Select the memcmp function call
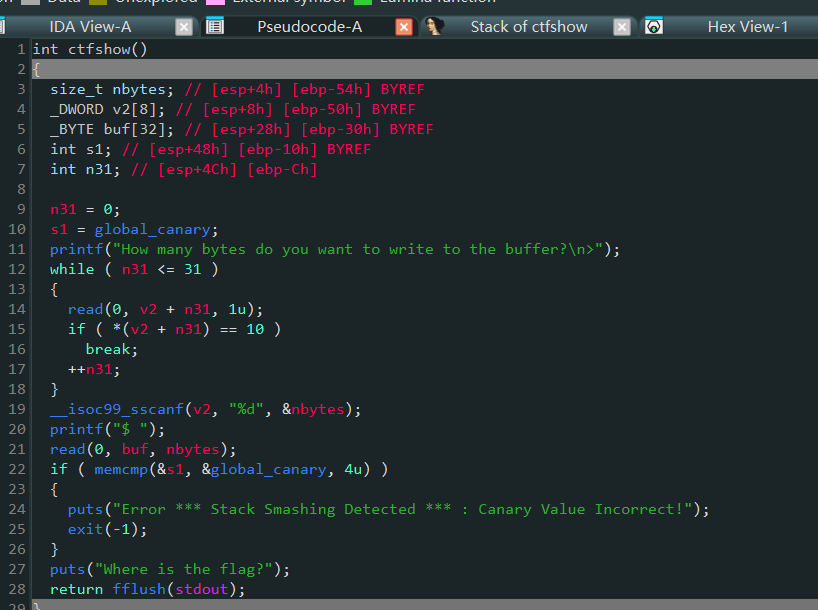The height and width of the screenshot is (610, 818). click(120, 469)
